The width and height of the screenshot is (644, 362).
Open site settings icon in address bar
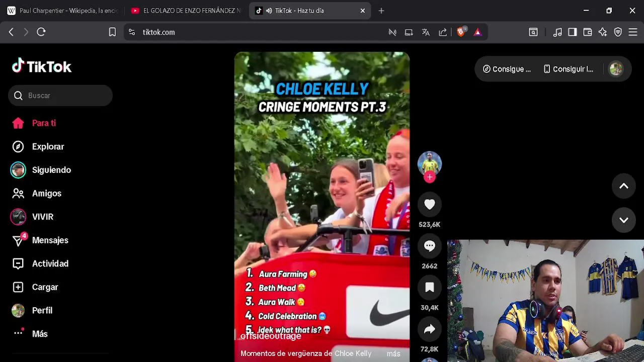pyautogui.click(x=132, y=32)
